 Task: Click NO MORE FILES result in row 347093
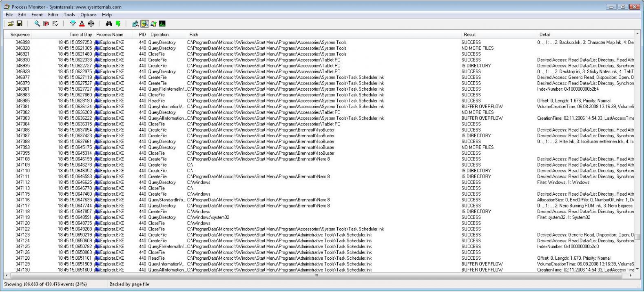click(478, 147)
